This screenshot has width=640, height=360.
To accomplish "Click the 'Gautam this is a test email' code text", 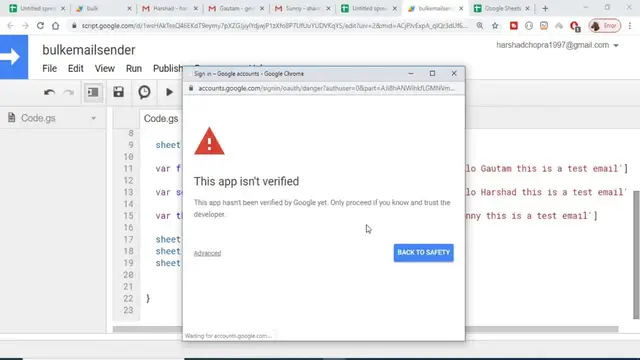I will click(x=549, y=169).
